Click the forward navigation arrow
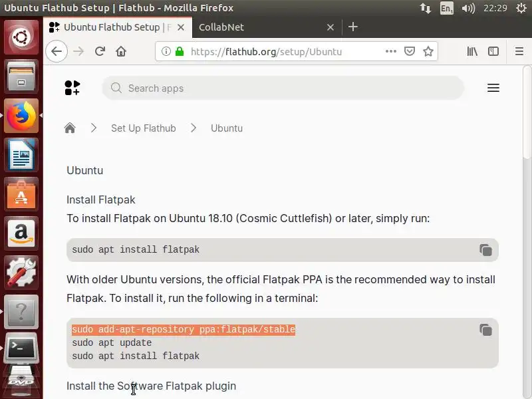Screen dimensions: 532x399 78,52
